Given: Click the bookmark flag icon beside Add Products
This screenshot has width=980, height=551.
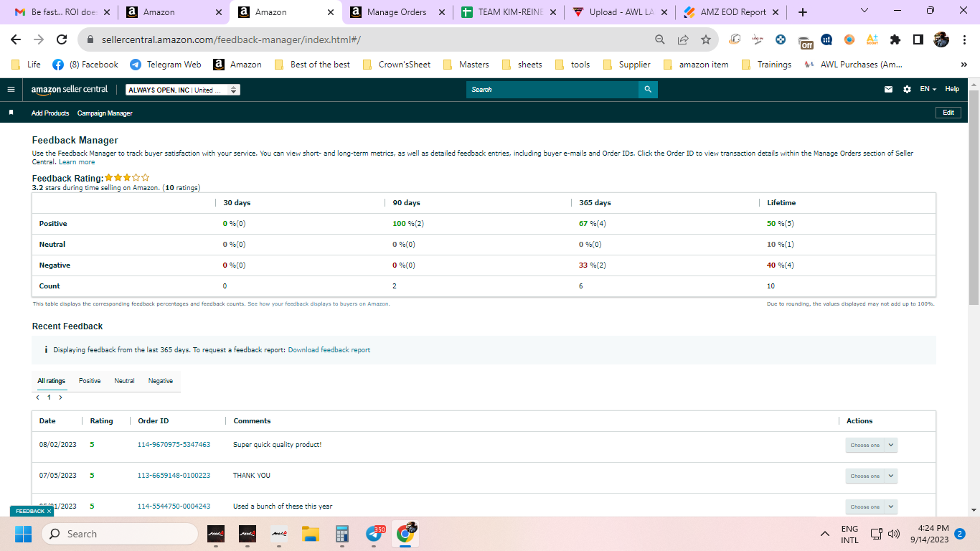Looking at the screenshot, I should pos(11,113).
